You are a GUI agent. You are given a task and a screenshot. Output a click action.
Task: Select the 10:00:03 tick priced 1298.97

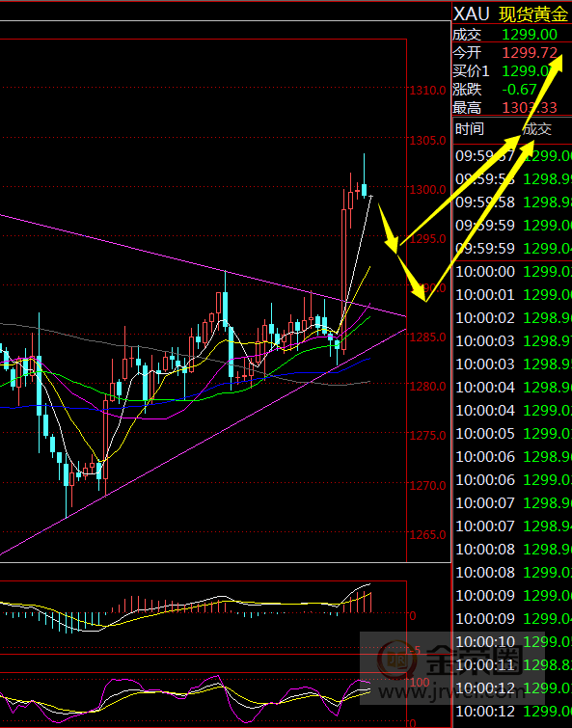(513, 341)
